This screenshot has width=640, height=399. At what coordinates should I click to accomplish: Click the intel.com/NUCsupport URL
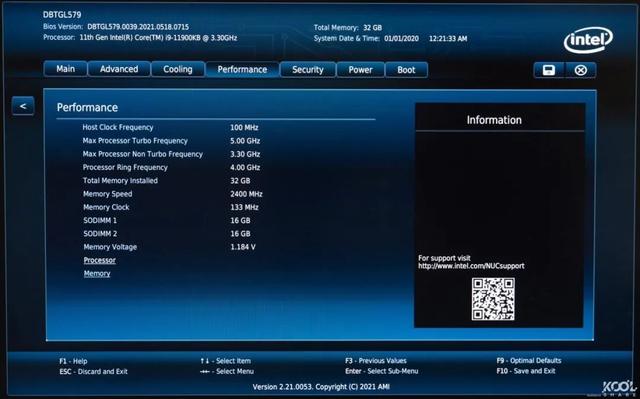471,266
